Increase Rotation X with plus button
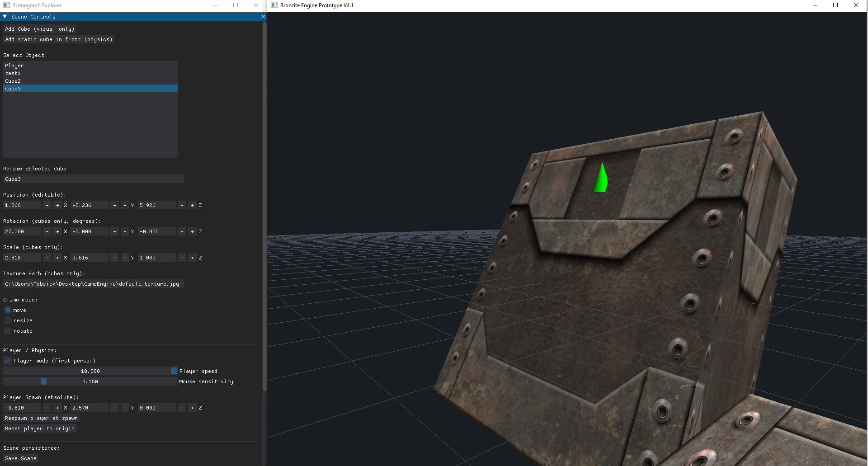 point(57,231)
